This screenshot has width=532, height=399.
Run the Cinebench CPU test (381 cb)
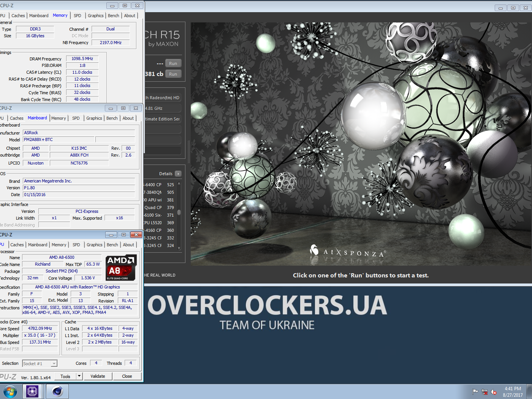coord(173,74)
